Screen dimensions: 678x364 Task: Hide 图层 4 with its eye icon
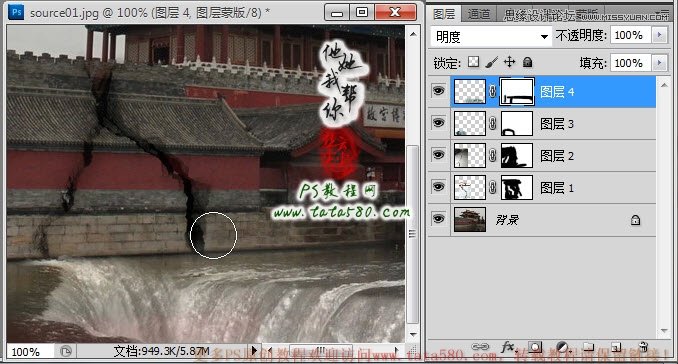coord(438,91)
